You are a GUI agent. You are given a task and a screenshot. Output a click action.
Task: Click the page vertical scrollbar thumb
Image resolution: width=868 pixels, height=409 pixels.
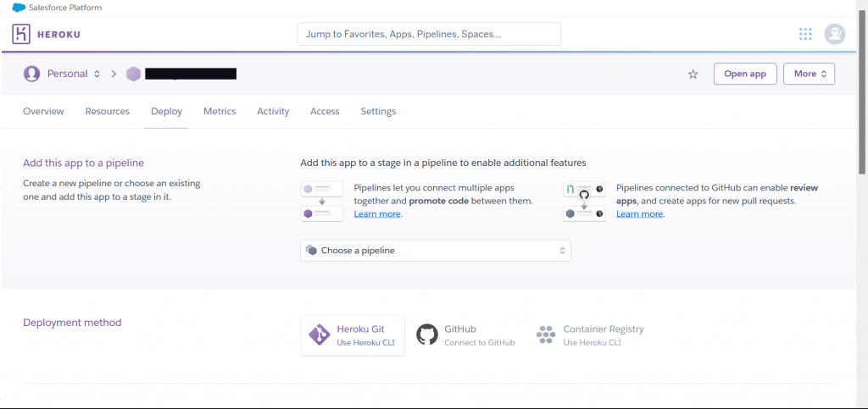pyautogui.click(x=862, y=91)
